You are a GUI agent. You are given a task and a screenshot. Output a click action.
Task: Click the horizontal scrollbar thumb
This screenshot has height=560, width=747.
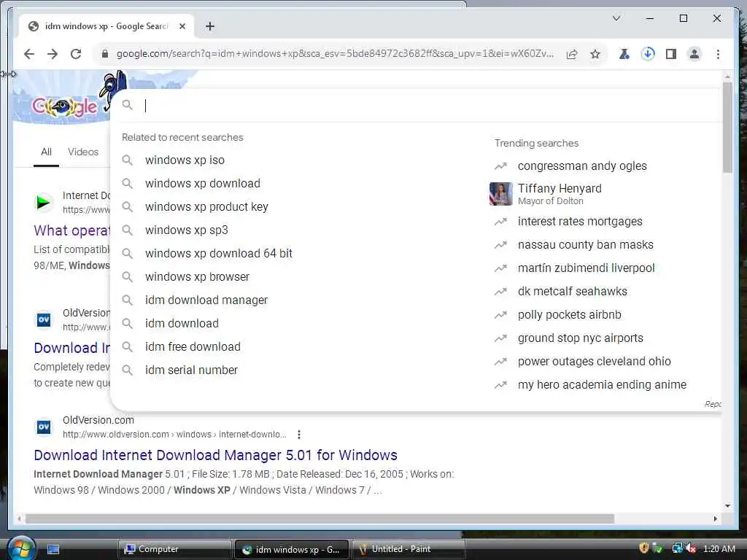tap(320, 518)
